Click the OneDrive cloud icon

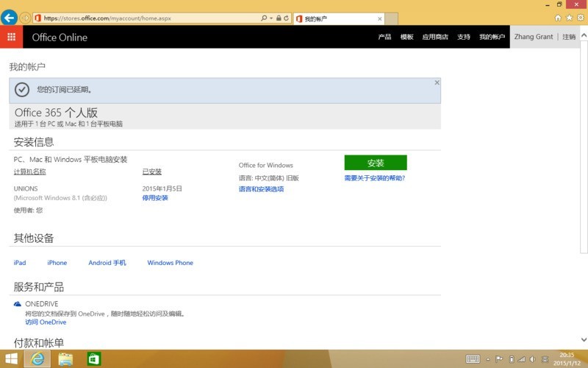[17, 304]
